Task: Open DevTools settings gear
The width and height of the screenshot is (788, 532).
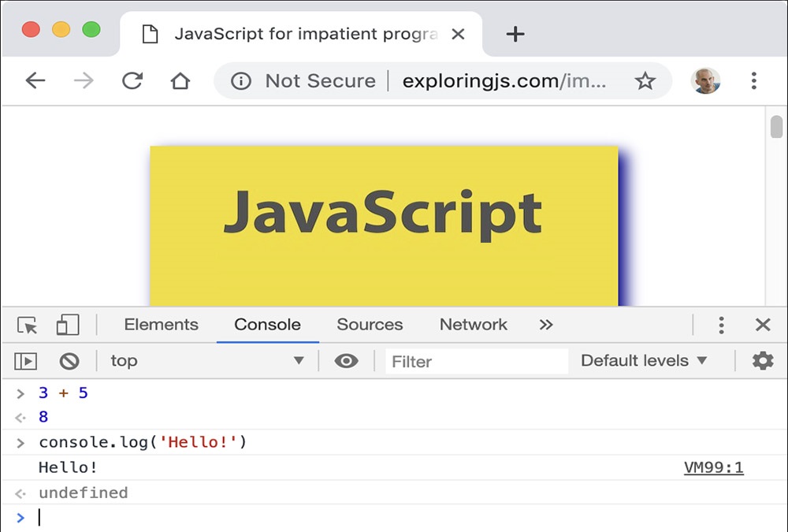Action: (x=761, y=360)
